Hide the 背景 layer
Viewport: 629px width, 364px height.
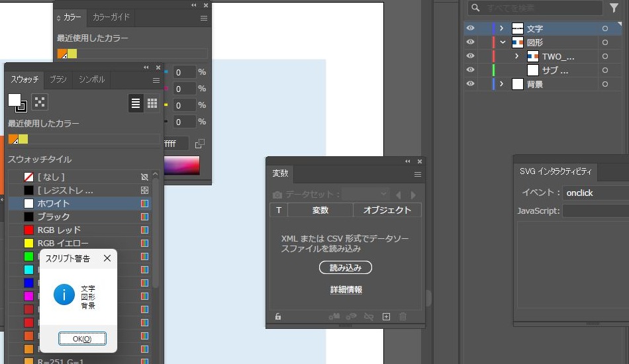[470, 83]
